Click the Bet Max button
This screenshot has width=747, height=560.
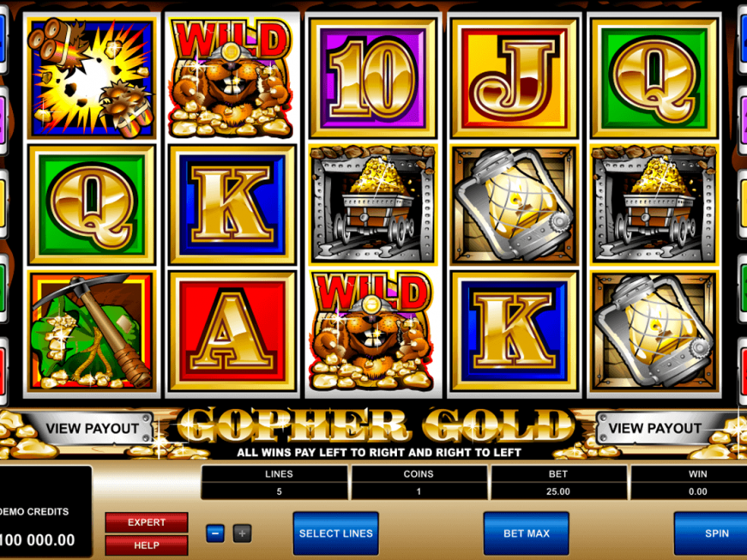pyautogui.click(x=527, y=533)
